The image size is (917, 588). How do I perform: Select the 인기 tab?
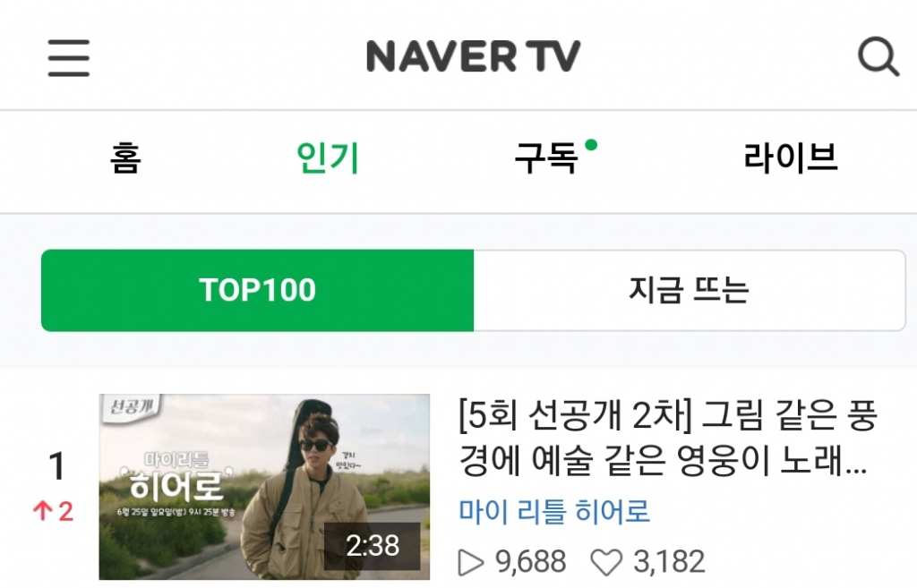328,158
